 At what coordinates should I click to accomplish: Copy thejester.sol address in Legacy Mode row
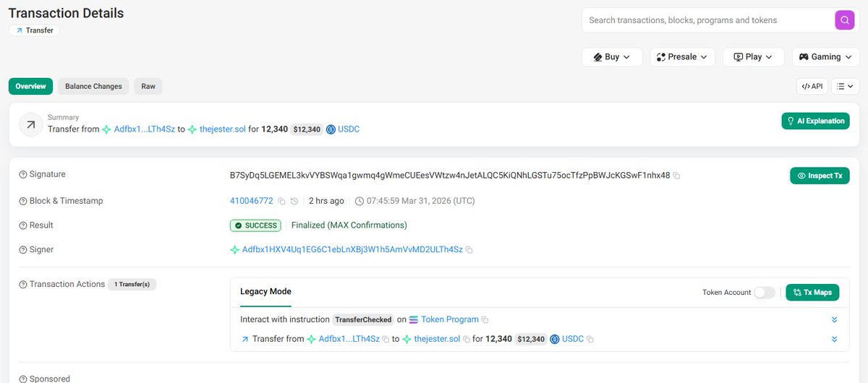click(467, 339)
